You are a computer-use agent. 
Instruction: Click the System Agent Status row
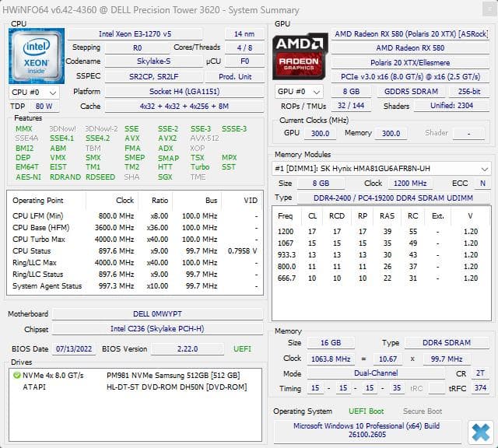click(135, 286)
